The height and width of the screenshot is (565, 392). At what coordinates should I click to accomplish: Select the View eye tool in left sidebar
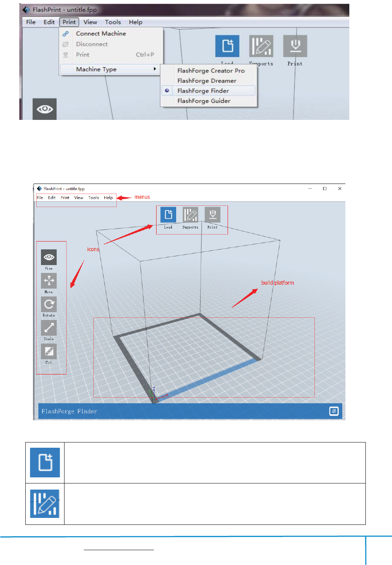tap(49, 257)
